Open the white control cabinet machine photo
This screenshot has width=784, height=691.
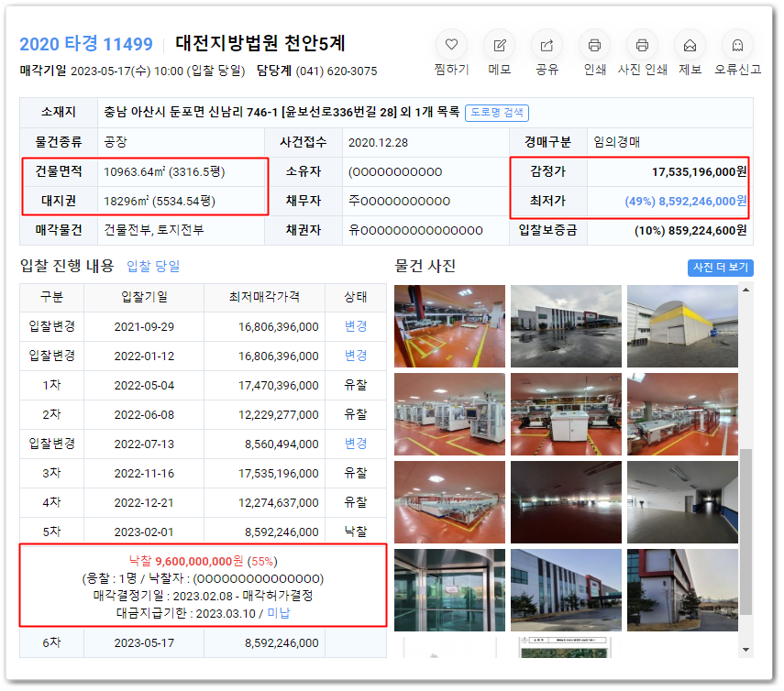point(566,414)
